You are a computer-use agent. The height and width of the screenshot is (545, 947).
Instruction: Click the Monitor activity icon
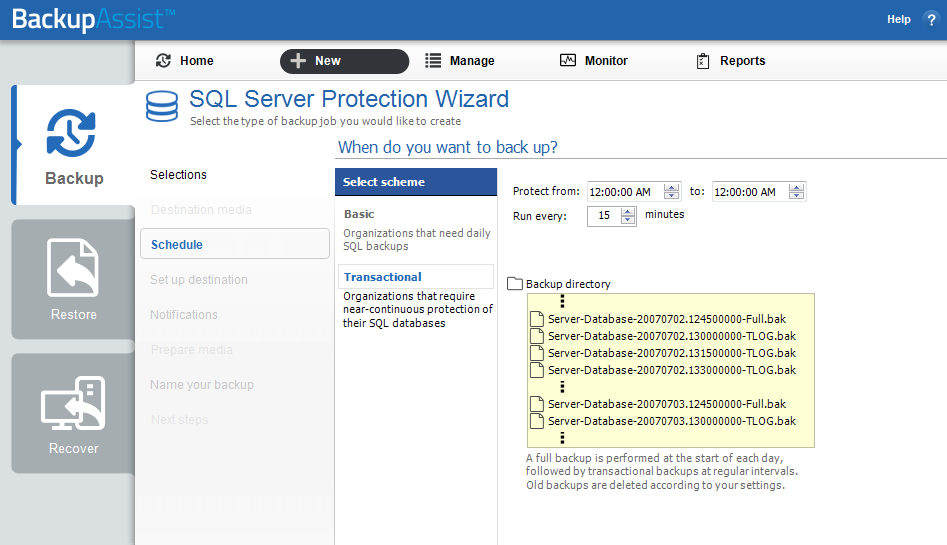click(x=568, y=60)
